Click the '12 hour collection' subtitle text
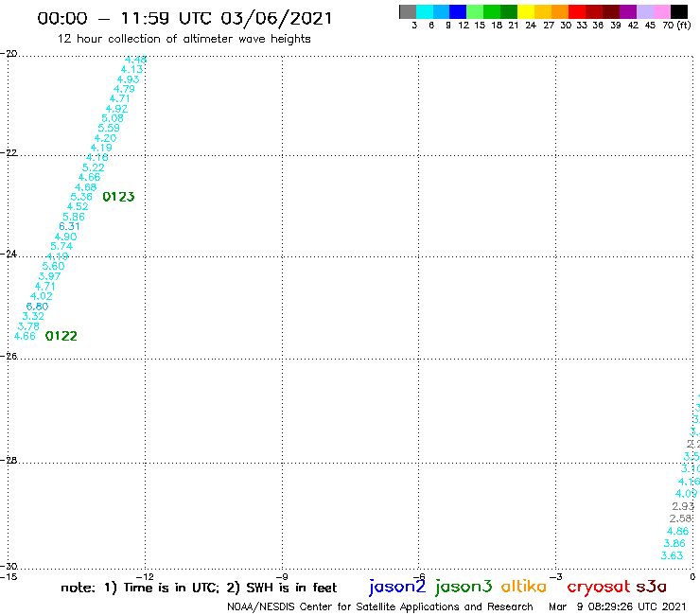Viewport: 700px width, 615px height. (184, 39)
